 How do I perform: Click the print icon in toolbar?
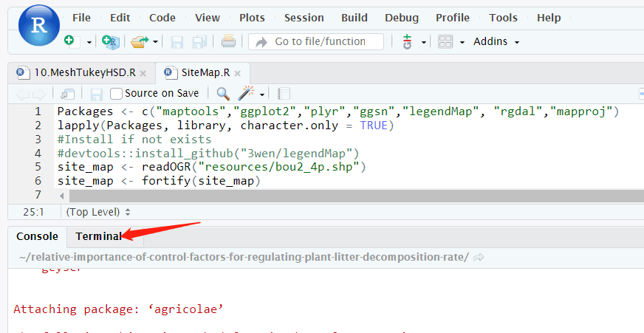pyautogui.click(x=228, y=42)
